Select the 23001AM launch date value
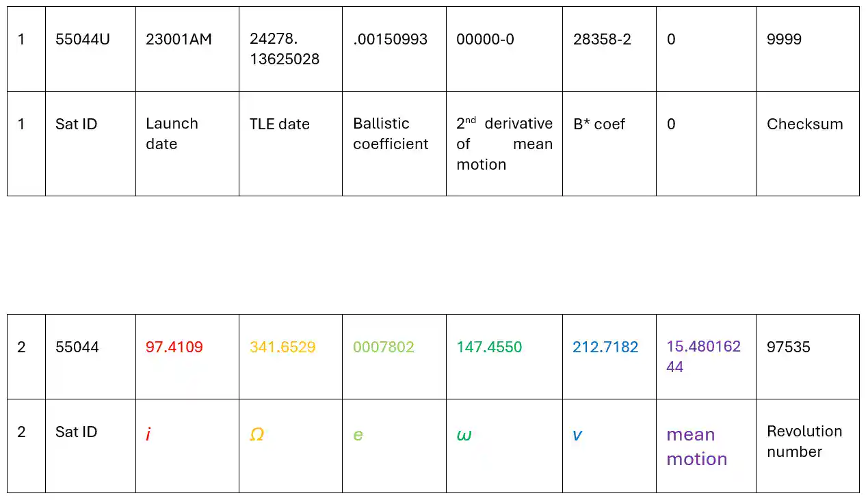Viewport: 868px width, 500px height. [179, 40]
